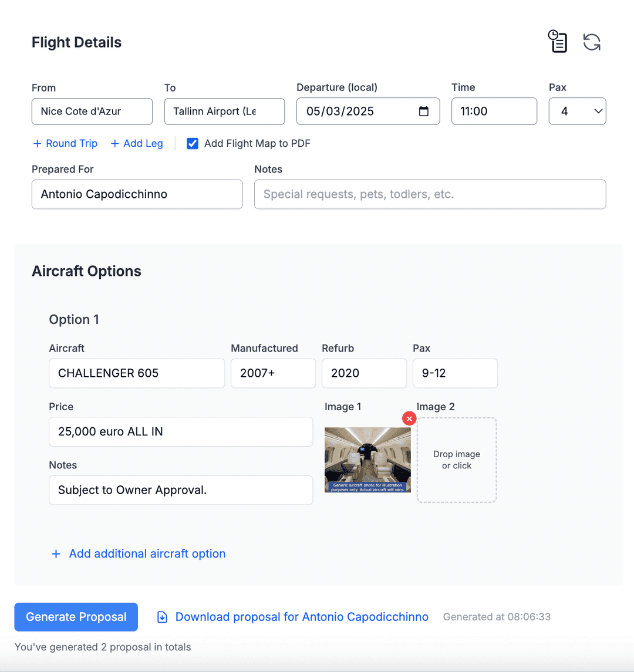Click the download file icon
Screen dimensions: 634x672
point(162,617)
